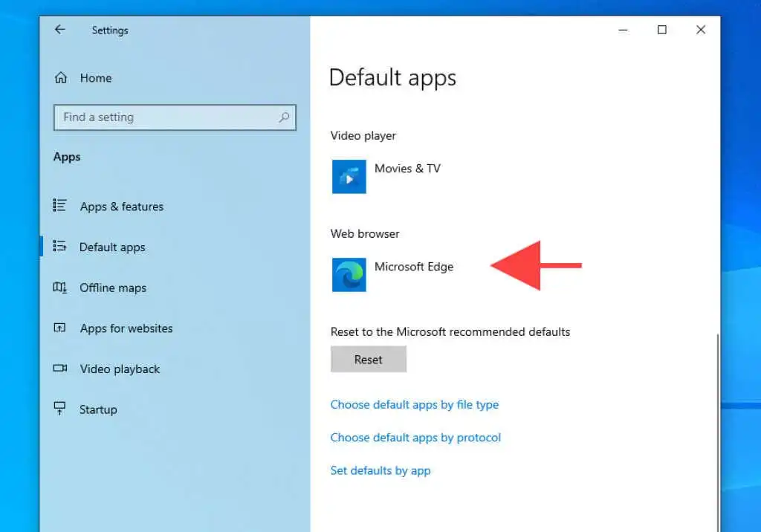
Task: Click the Apps section header in sidebar
Action: click(67, 158)
